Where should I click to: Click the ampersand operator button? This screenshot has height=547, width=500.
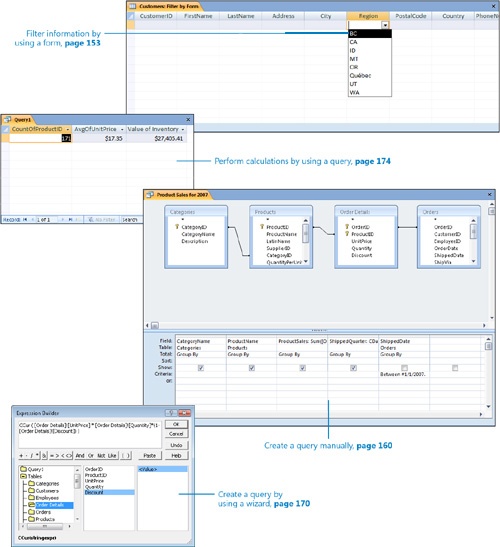pyautogui.click(x=45, y=456)
